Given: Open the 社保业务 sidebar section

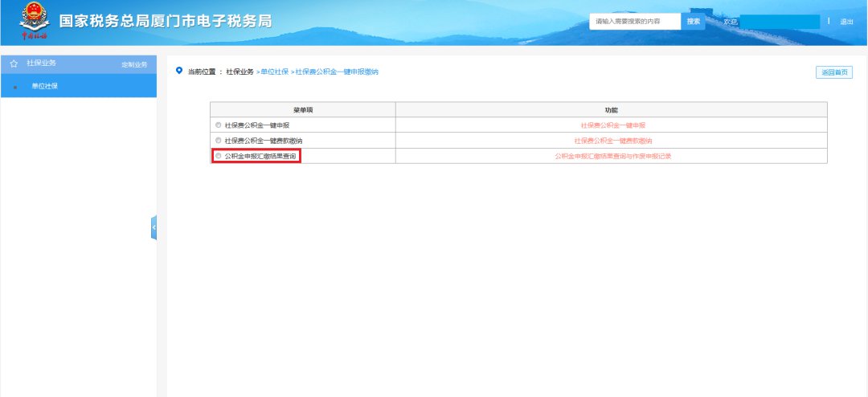Looking at the screenshot, I should click(x=42, y=63).
